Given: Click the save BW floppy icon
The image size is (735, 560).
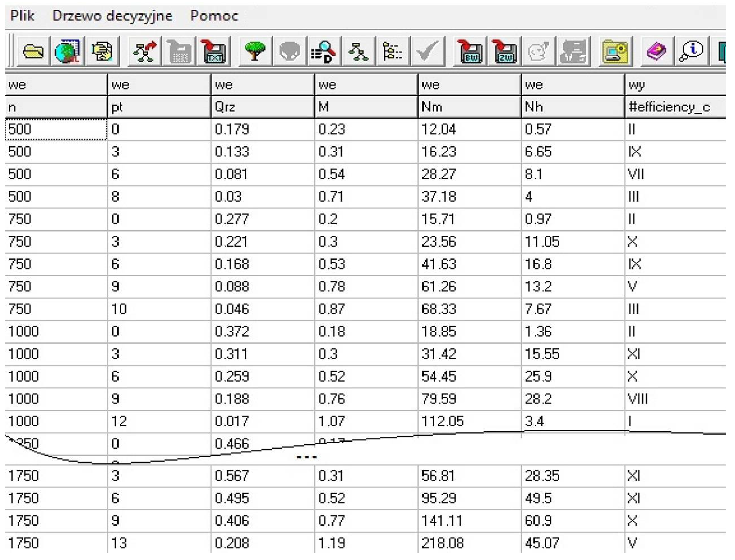Looking at the screenshot, I should point(470,51).
